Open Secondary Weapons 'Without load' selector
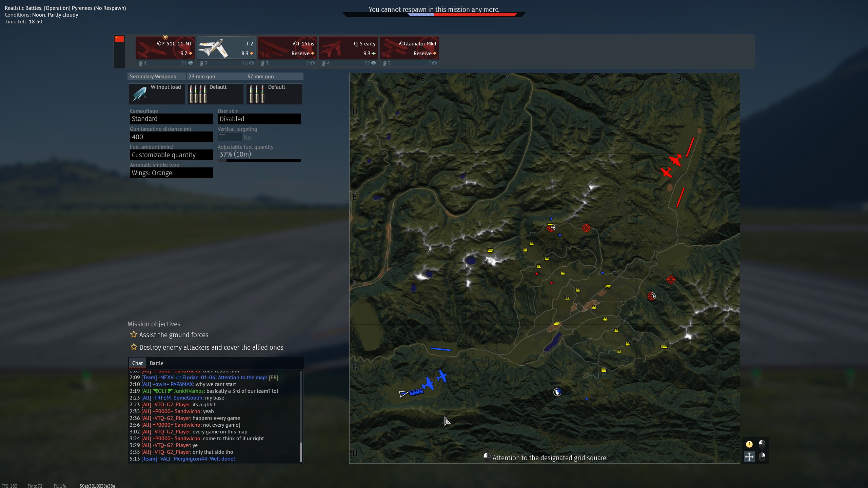The width and height of the screenshot is (868, 488). 157,94
